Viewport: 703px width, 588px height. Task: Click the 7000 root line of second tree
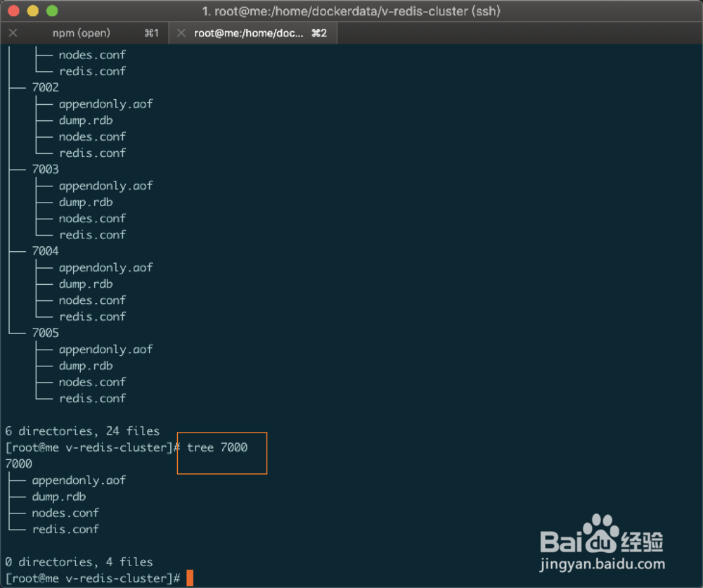(x=18, y=464)
